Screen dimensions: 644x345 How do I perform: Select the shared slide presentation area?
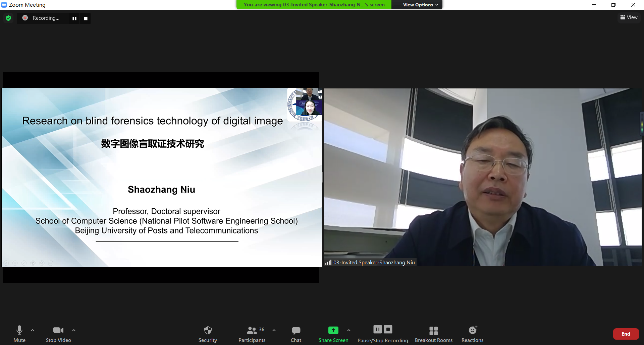pos(162,178)
